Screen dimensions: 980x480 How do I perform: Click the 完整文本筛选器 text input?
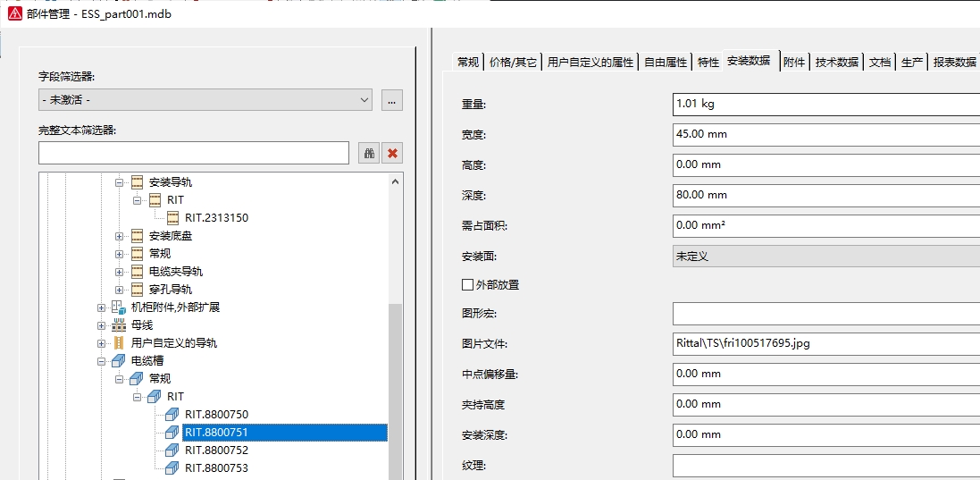tap(193, 153)
